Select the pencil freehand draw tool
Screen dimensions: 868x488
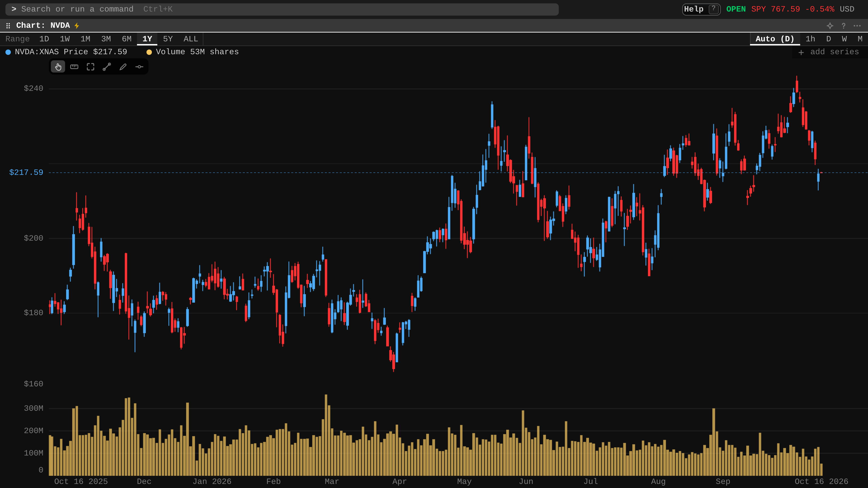click(123, 67)
